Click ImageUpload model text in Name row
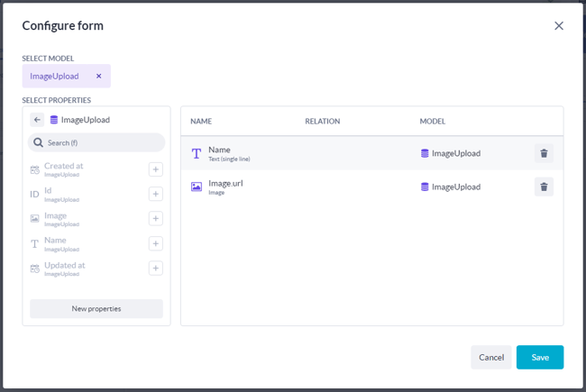The image size is (586, 392). pyautogui.click(x=456, y=153)
